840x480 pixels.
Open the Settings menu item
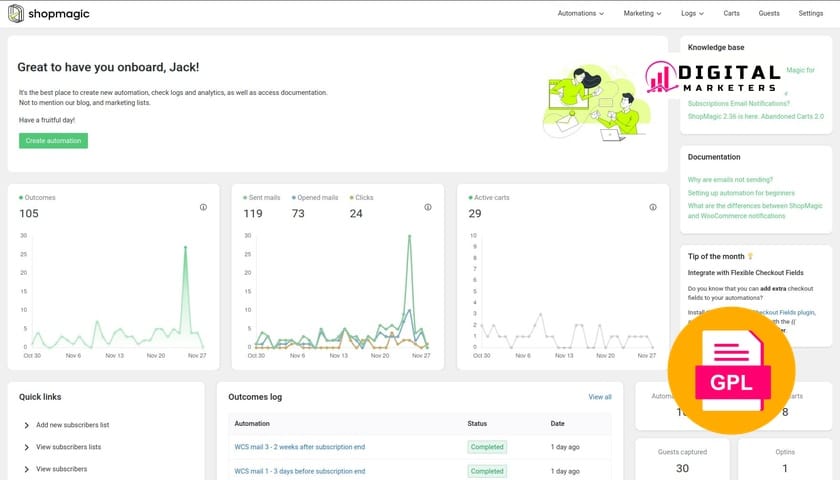click(811, 14)
